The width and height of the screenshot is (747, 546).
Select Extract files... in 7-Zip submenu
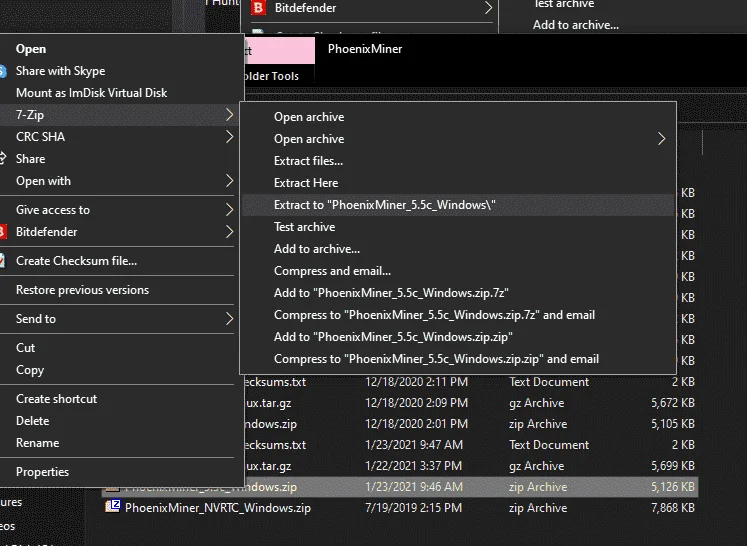coord(458,161)
